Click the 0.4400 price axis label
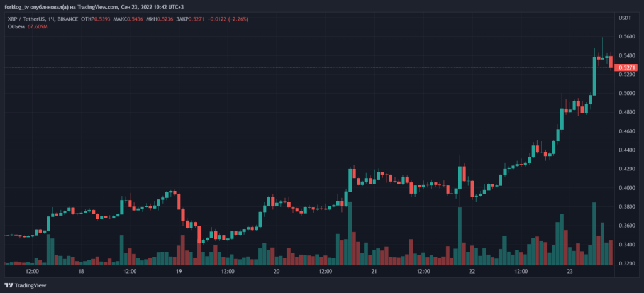The height and width of the screenshot is (293, 644). (627, 150)
